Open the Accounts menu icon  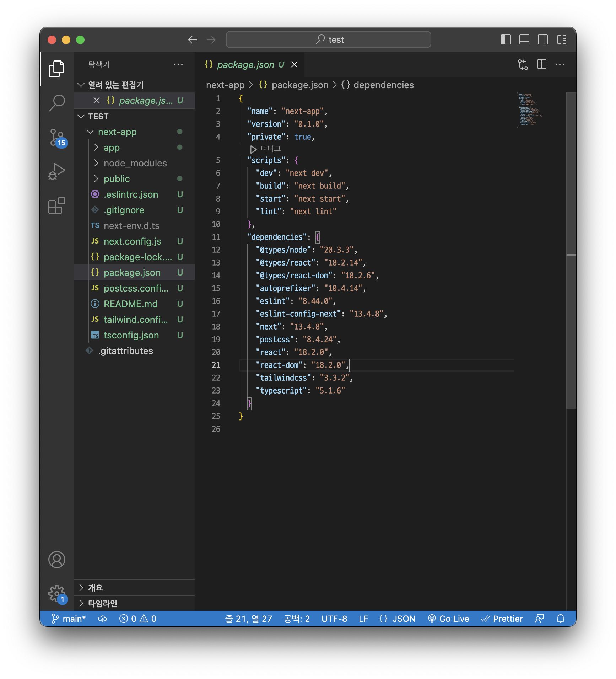(56, 560)
